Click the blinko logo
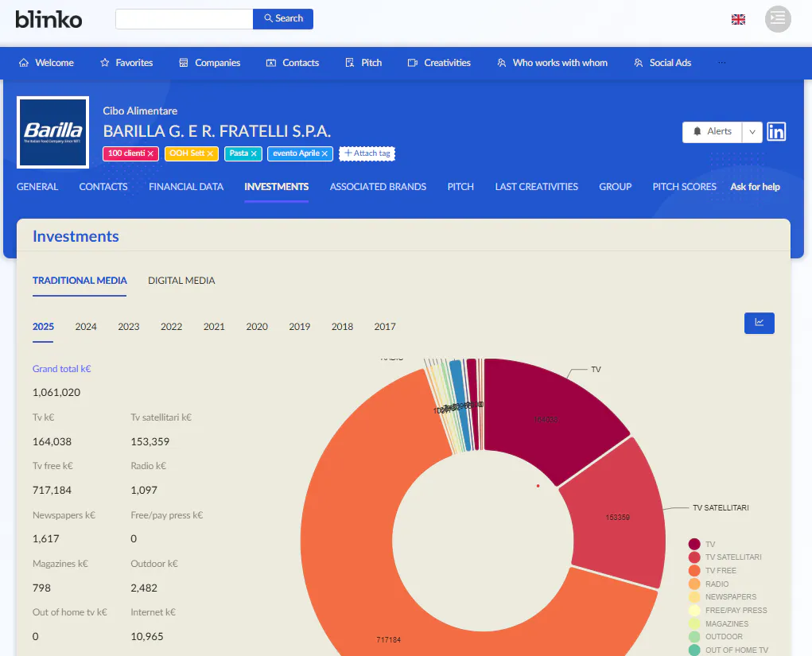This screenshot has width=812, height=656. [49, 20]
